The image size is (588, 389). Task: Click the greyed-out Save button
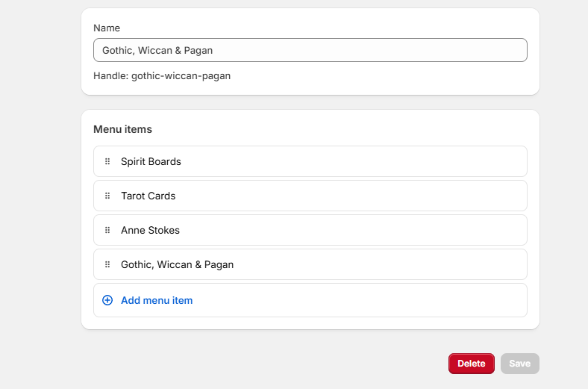pos(519,364)
